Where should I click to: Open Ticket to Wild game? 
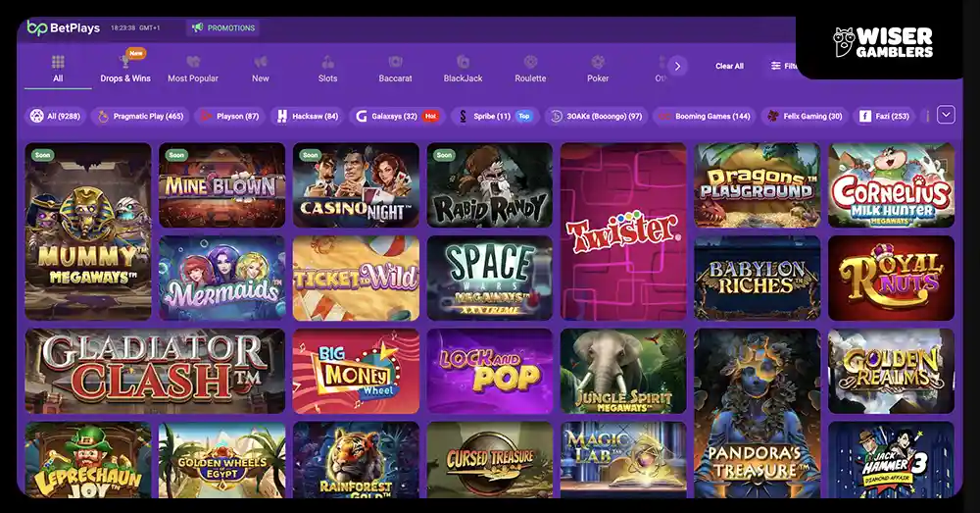[x=356, y=279]
